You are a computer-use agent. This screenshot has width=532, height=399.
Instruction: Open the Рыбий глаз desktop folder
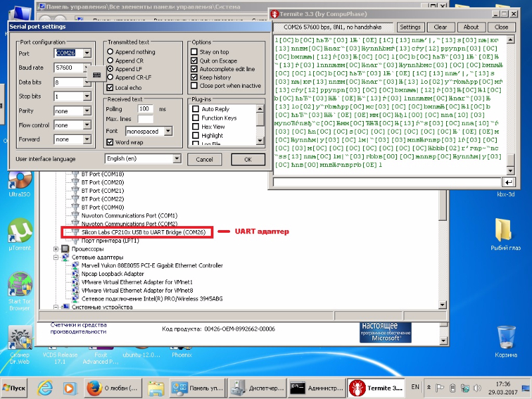coord(505,234)
